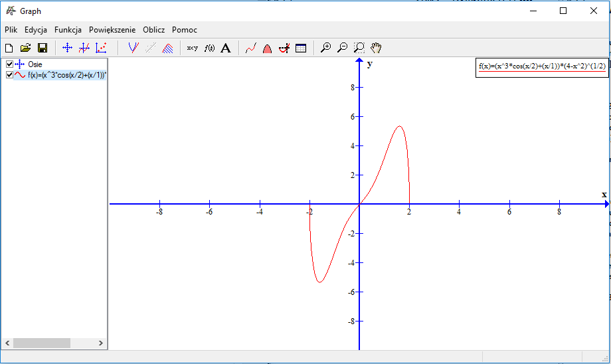This screenshot has width=611, height=364.
Task: Click the zoom in magnifier icon
Action: (325, 48)
